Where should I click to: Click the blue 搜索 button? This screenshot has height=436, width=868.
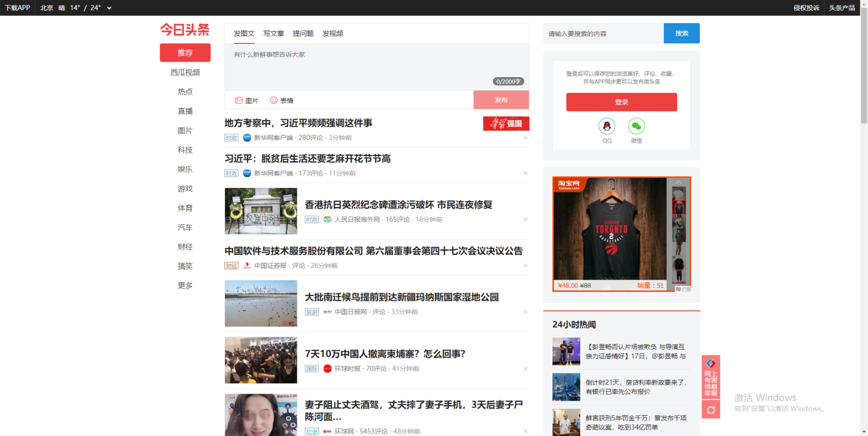(682, 33)
